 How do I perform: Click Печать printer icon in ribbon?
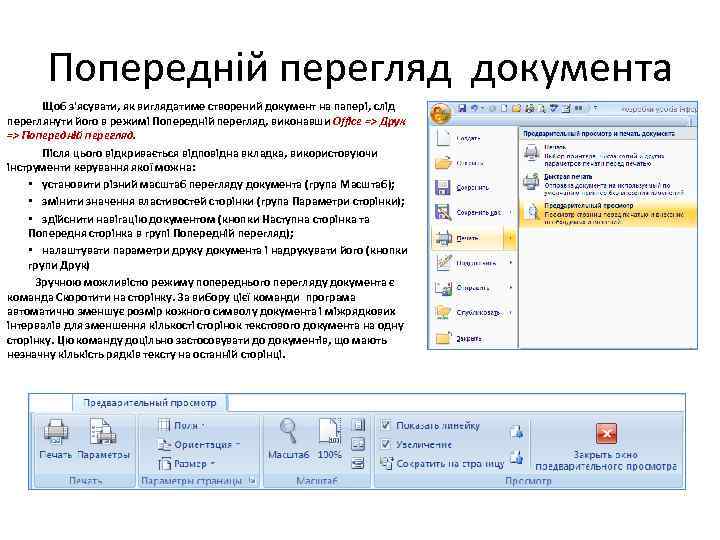point(56,439)
